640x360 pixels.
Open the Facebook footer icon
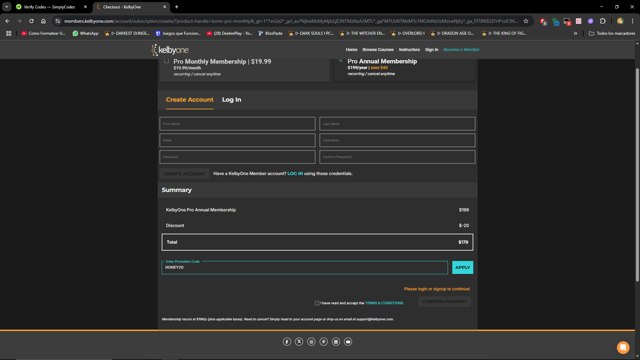coord(287,342)
